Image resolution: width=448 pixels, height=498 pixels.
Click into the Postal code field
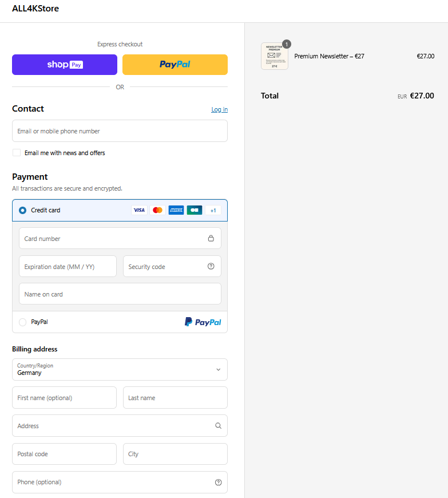click(64, 454)
